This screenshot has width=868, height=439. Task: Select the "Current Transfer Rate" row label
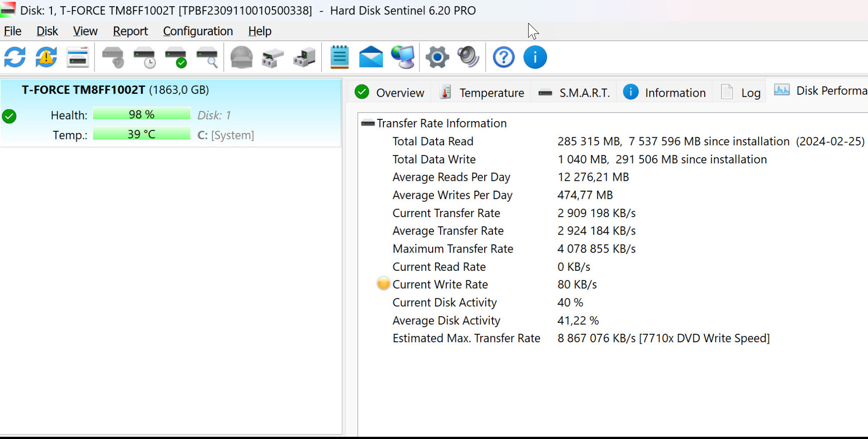pyautogui.click(x=446, y=213)
